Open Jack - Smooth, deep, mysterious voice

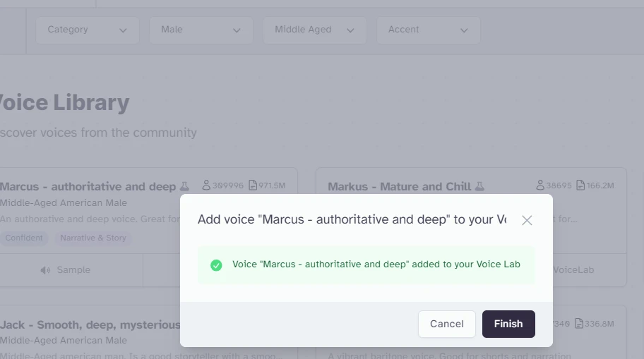point(90,325)
